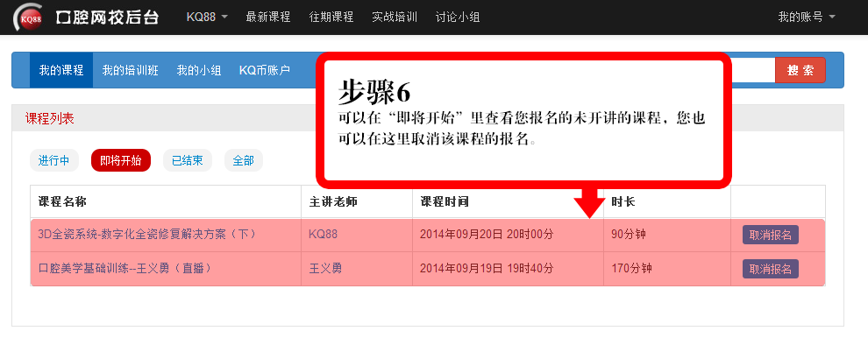Click 取消报名 for the 口腔美学基础训练 course
868x338 pixels.
[771, 269]
